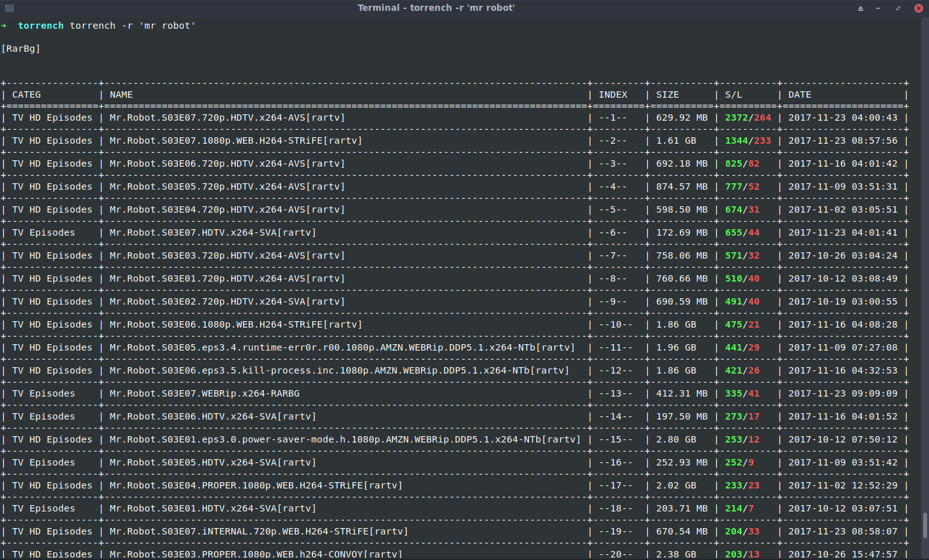This screenshot has height=560, width=929.
Task: Click 'TV HD Episodes' category in row index 9
Action: [x=52, y=301]
